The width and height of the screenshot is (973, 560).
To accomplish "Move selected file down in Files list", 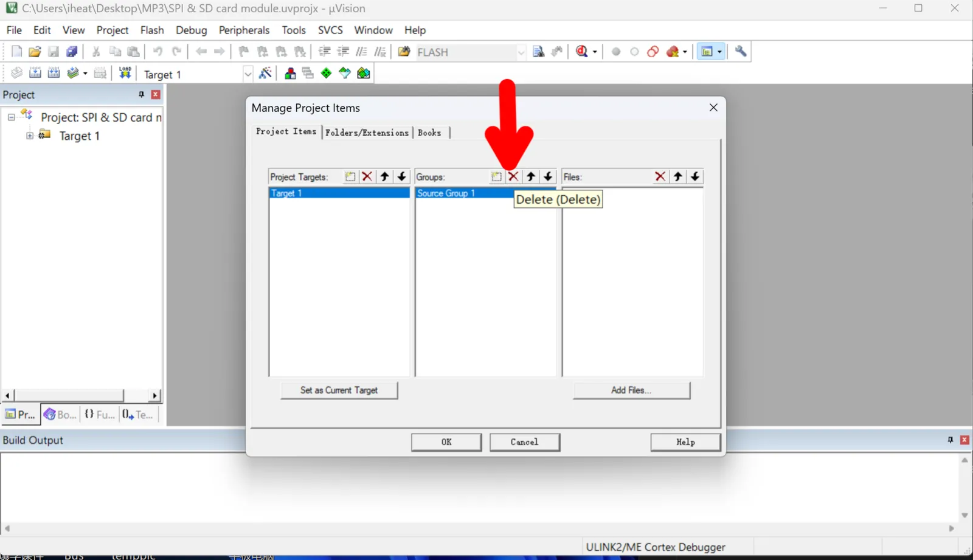I will 694,176.
